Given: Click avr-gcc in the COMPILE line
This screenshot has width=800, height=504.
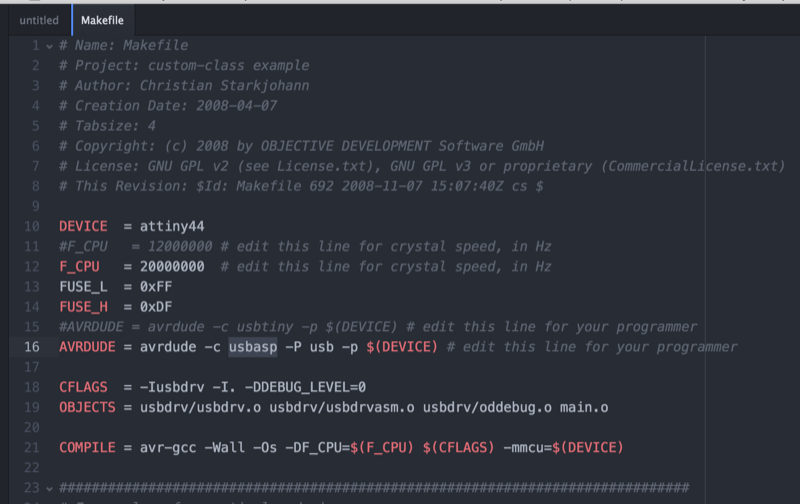Looking at the screenshot, I should [168, 448].
